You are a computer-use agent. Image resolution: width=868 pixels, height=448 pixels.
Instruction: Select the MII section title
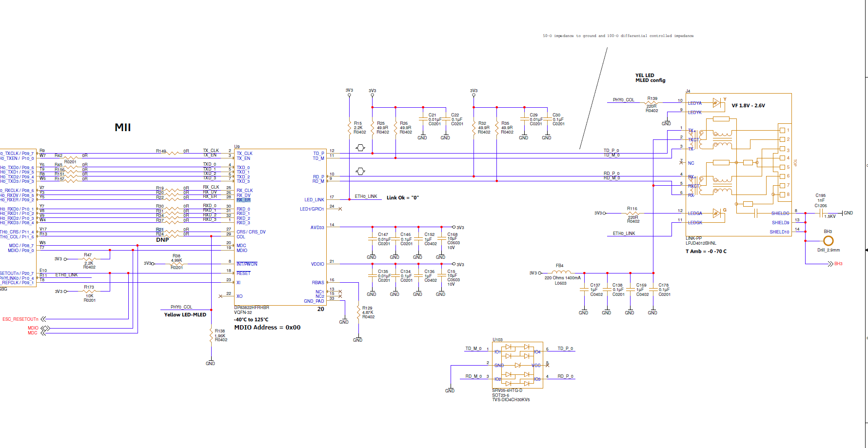point(123,127)
